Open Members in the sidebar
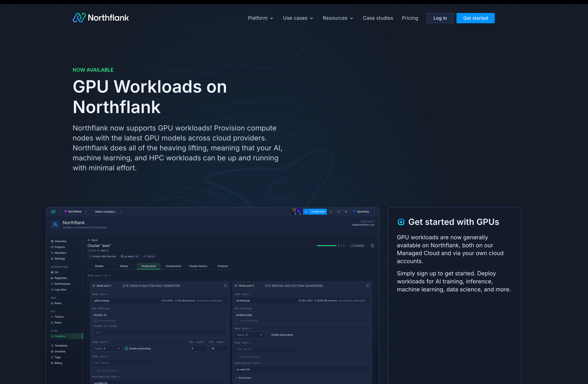The height and width of the screenshot is (384, 588). (x=59, y=253)
